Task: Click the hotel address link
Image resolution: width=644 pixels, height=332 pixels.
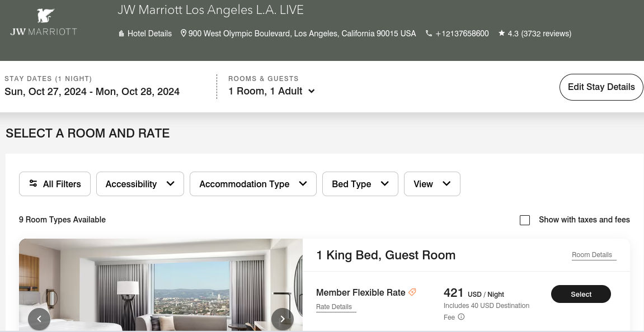Action: click(x=302, y=34)
